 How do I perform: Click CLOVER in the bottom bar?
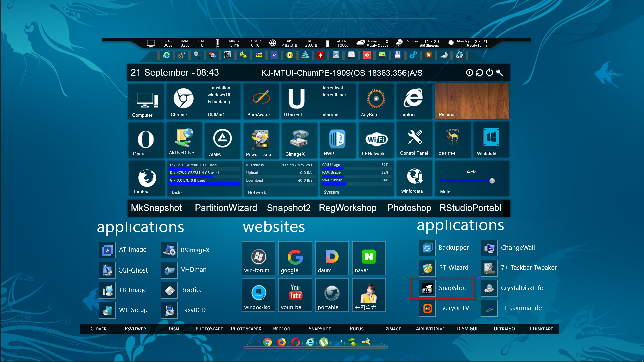point(98,329)
